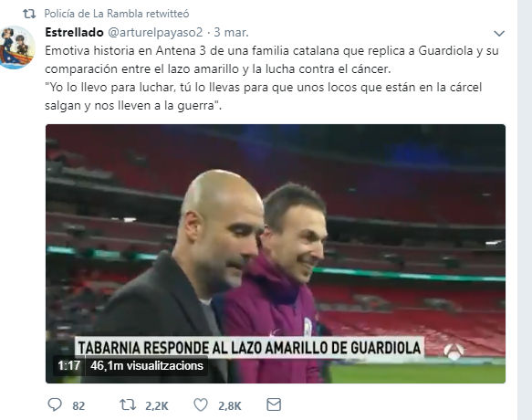The image size is (532, 420).
Task: Open the Estrellado display name link
Action: coord(74,32)
